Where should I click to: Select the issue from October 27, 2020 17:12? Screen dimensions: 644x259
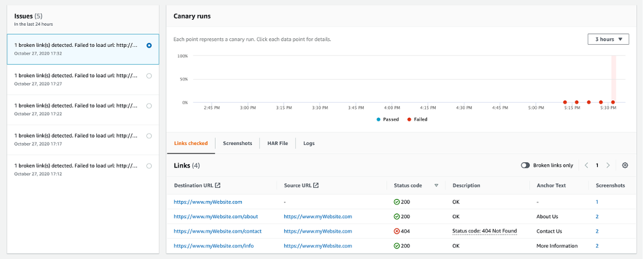click(x=83, y=169)
